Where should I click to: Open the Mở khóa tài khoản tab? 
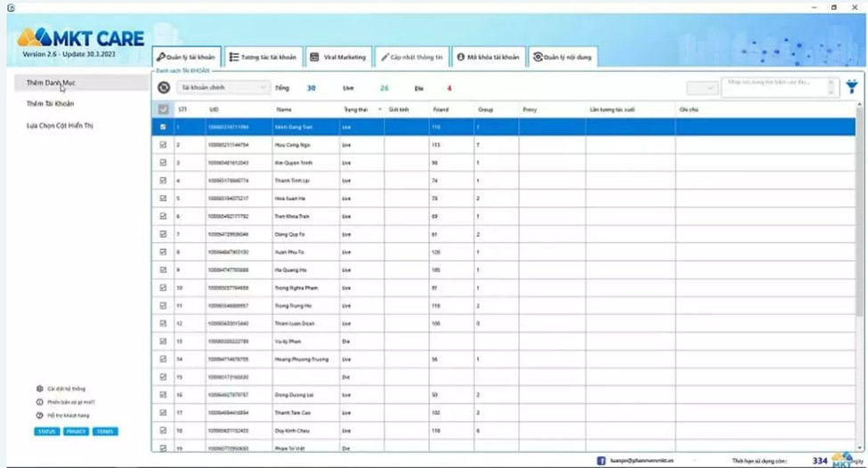[488, 57]
